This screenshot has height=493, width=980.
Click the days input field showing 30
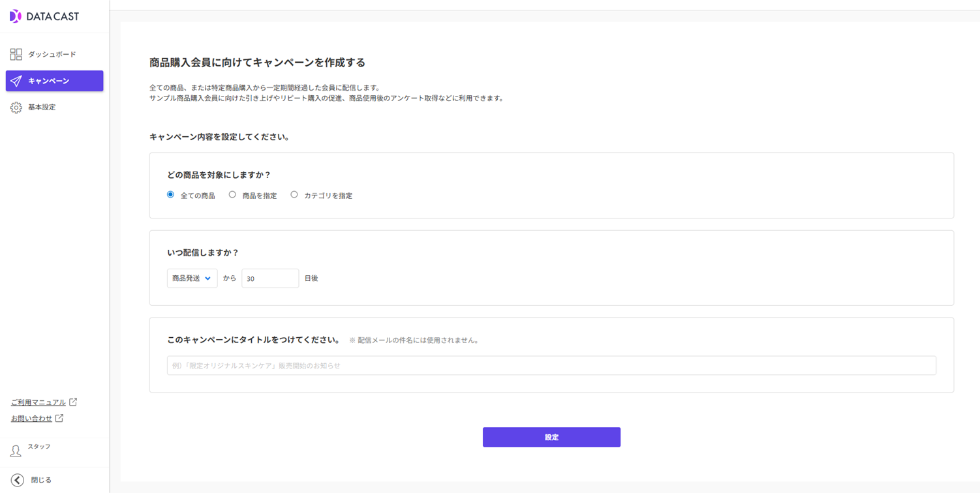(x=269, y=278)
